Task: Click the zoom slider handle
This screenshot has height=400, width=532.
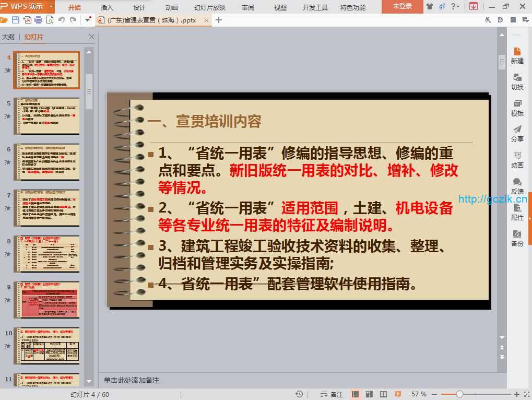Action: pyautogui.click(x=459, y=394)
